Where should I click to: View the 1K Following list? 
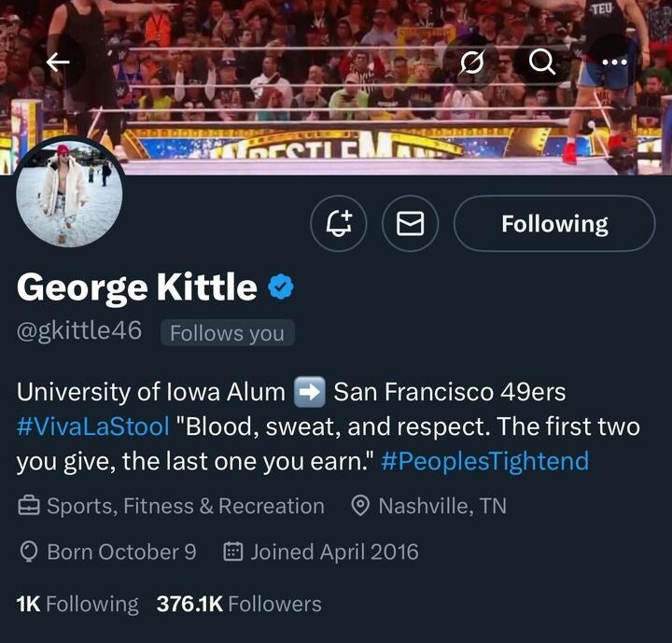pos(77,604)
